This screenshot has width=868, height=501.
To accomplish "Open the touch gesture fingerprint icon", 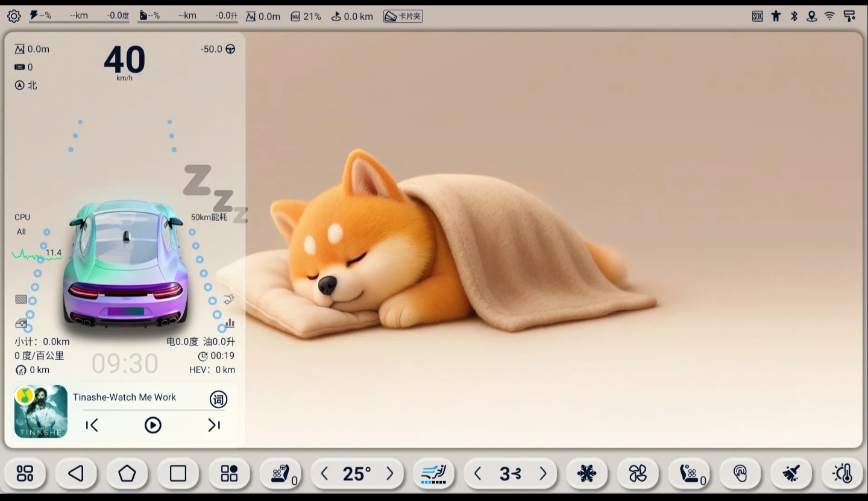I will (x=740, y=474).
